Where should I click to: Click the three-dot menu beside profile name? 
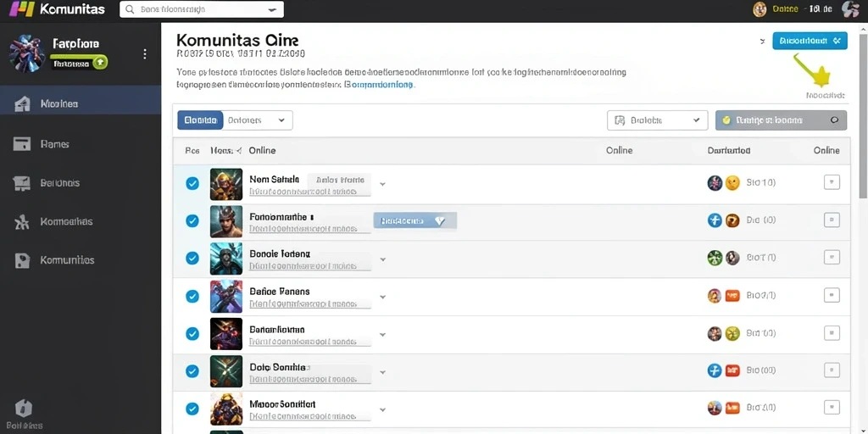(x=145, y=53)
